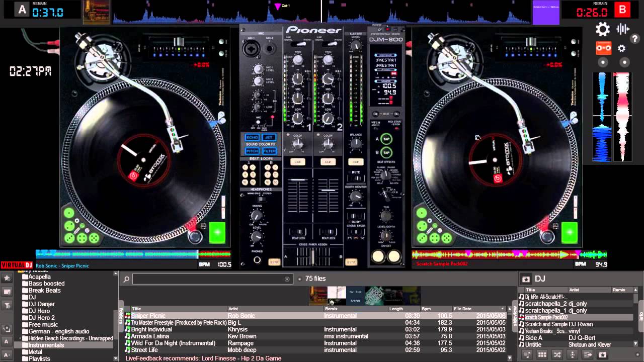
Task: Click the deck A badge at top left
Action: click(22, 10)
